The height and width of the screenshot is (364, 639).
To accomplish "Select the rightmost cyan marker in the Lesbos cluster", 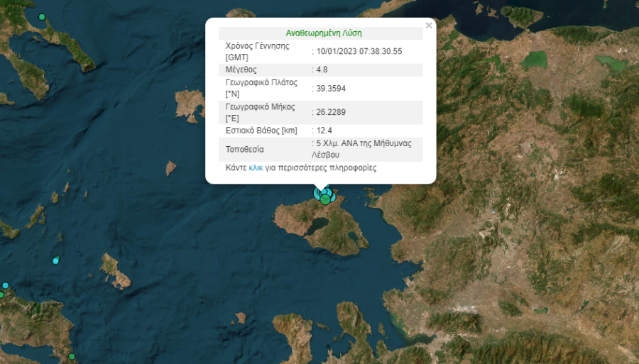I will (x=333, y=197).
